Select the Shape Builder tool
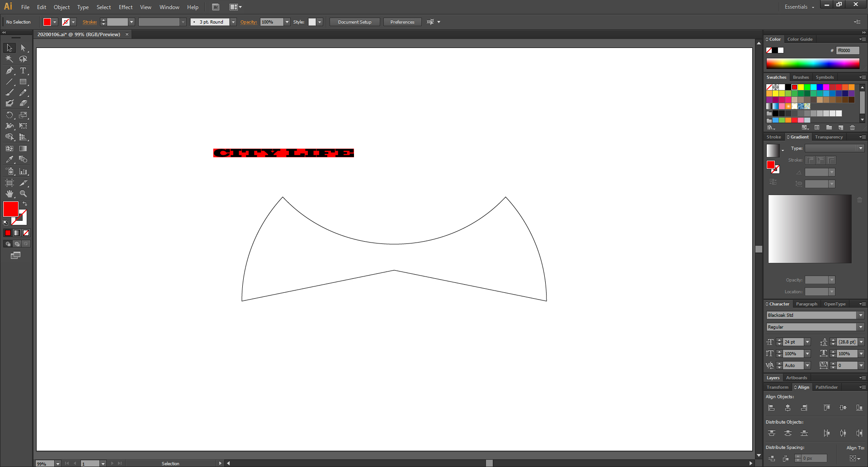 [9, 137]
